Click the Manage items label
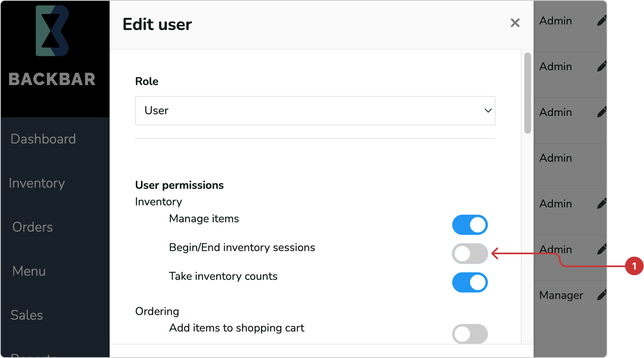Viewport: 644px width, 358px height. (x=204, y=219)
